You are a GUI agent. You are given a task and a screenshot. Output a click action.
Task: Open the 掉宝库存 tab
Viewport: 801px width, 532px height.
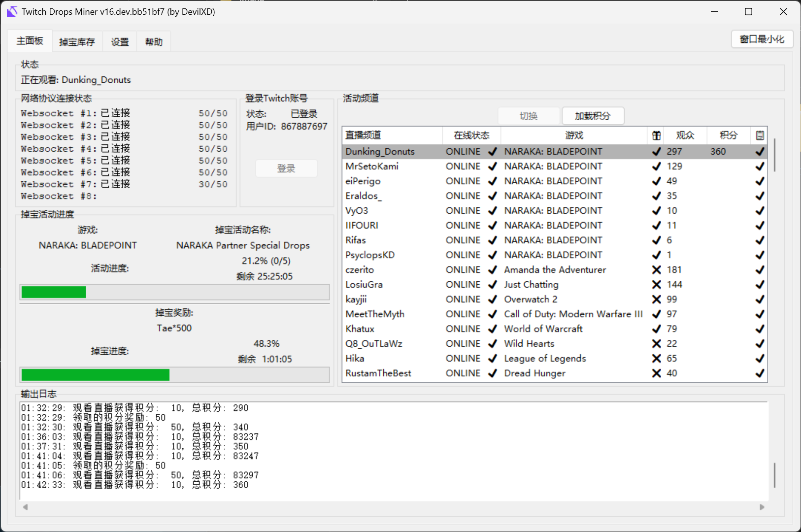click(x=77, y=42)
